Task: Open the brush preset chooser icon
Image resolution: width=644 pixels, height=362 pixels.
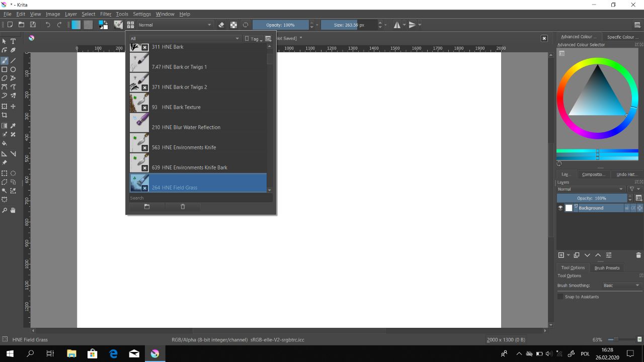Action: pos(130,25)
